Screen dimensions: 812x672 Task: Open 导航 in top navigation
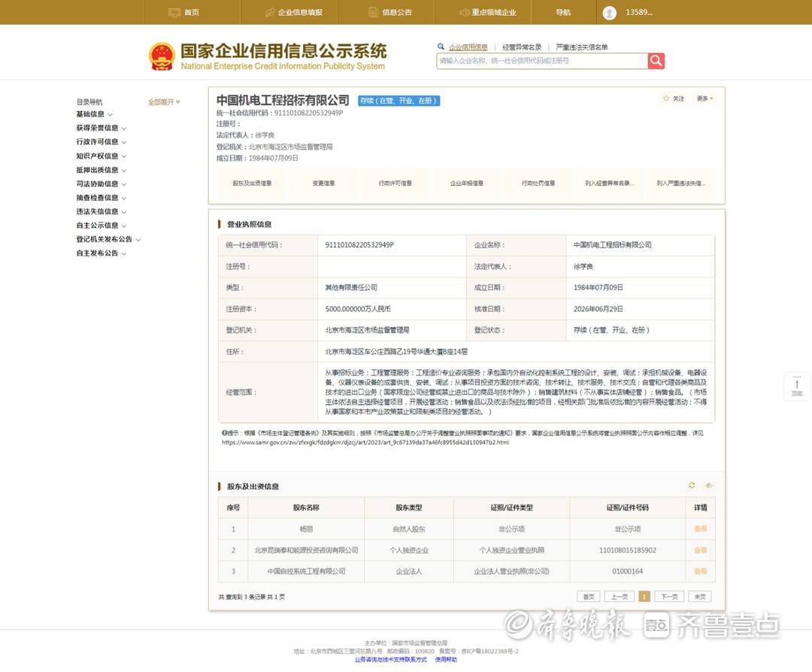[x=563, y=13]
